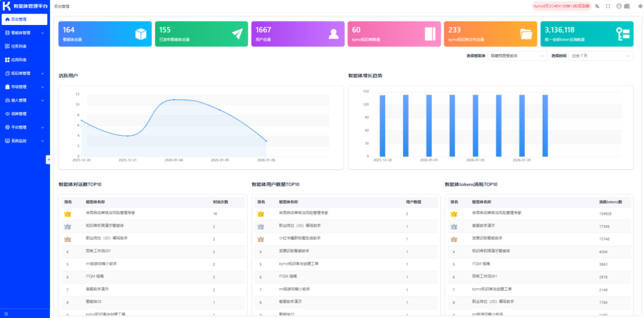
Task: Expand the 知识库管理 sidebar menu
Action: (x=24, y=73)
